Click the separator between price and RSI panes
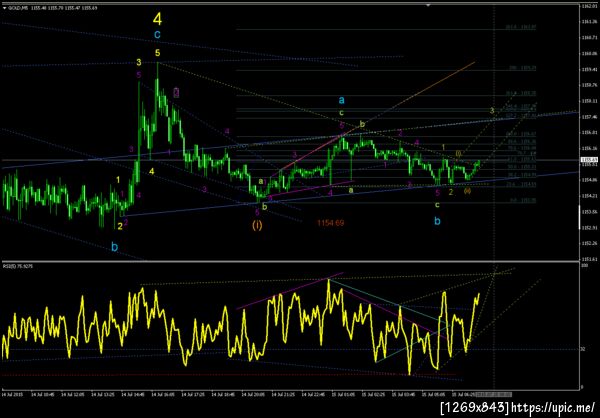 click(x=290, y=262)
